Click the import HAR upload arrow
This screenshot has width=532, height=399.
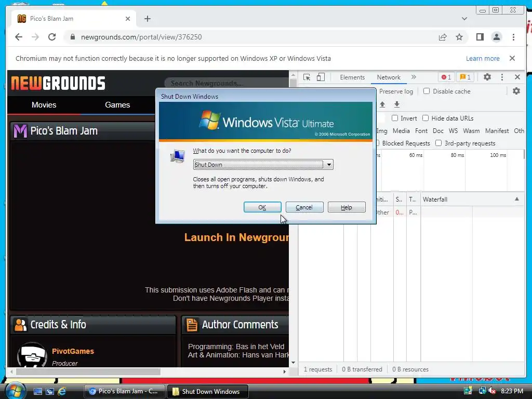coord(382,104)
